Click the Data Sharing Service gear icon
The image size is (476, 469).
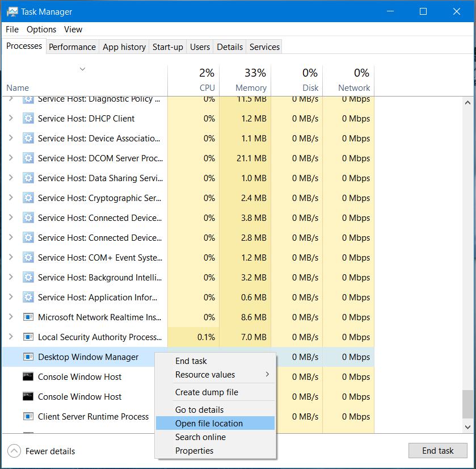tap(28, 178)
